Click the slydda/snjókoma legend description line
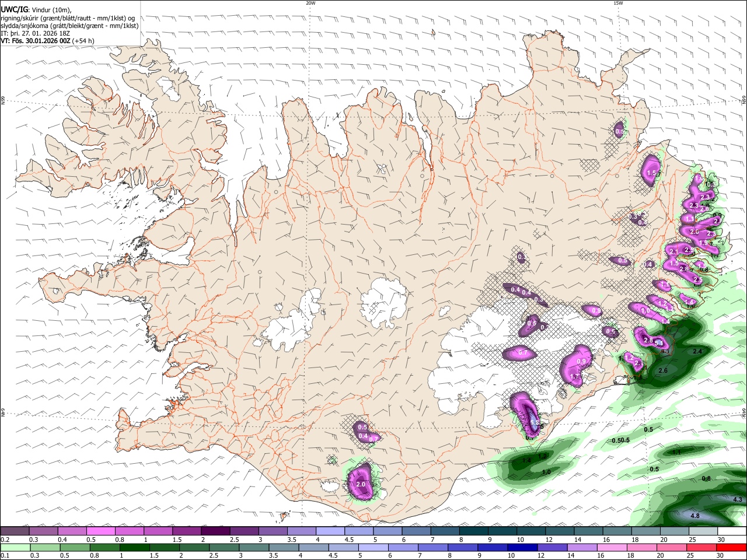Screen dimensions: 747x560 click(69, 26)
